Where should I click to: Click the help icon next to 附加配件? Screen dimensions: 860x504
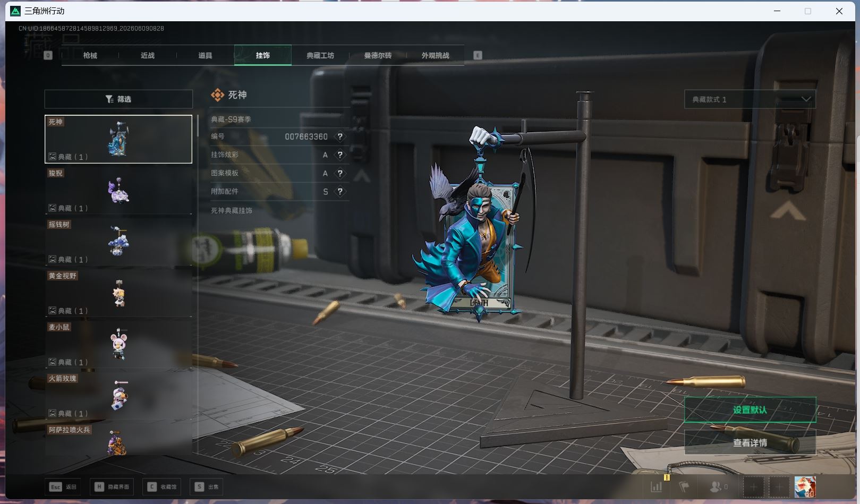(340, 192)
